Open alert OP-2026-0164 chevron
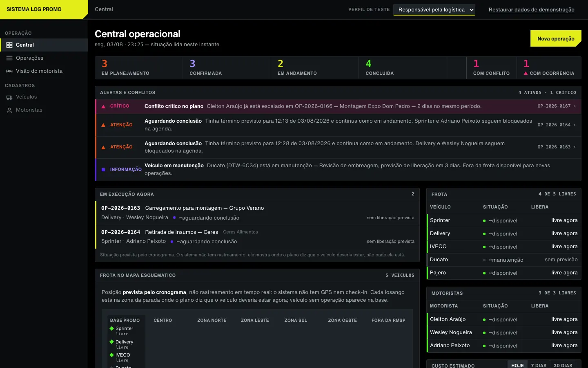The image size is (588, 368). (575, 125)
